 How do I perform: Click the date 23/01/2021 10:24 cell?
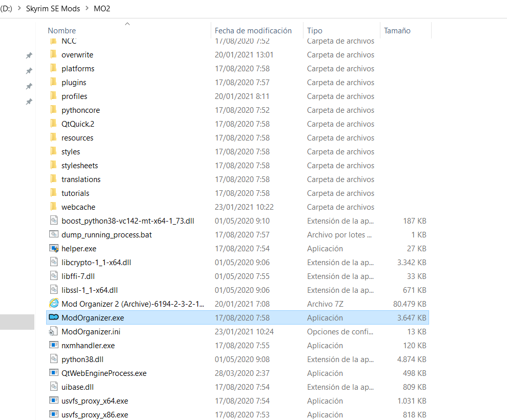click(244, 332)
